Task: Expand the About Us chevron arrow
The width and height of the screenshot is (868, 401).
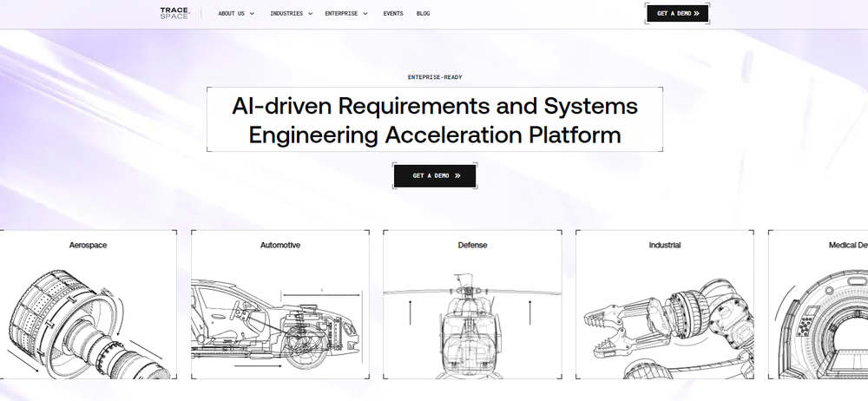Action: [252, 14]
